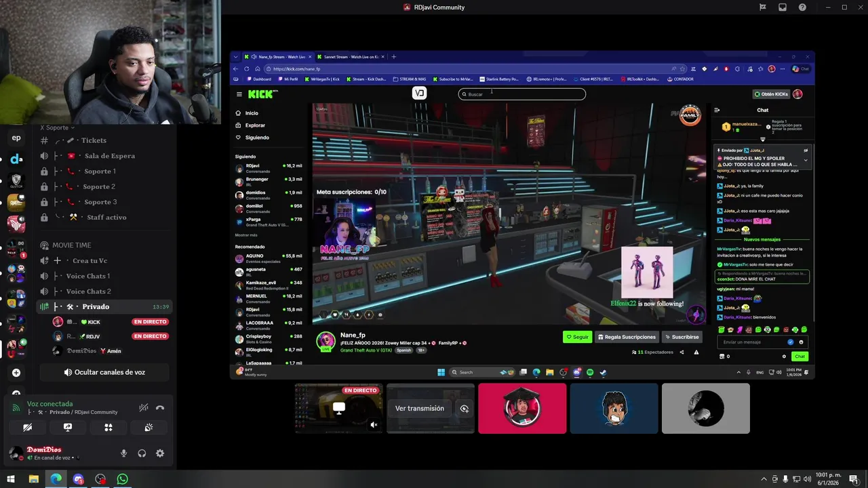Screen dimensions: 868x488
Task: Click Regala Suscripciones button
Action: (627, 337)
